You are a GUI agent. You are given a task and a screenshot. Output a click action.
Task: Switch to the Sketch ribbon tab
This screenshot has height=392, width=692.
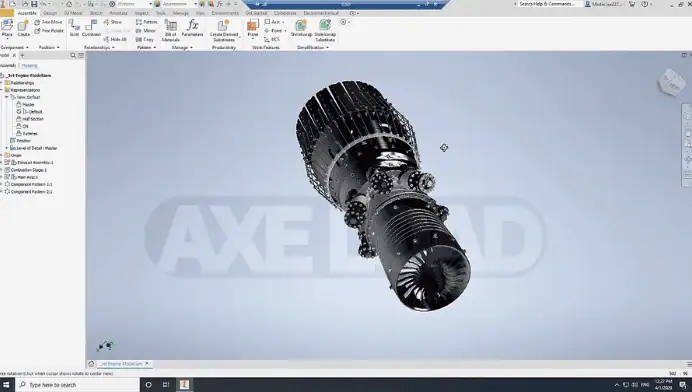point(96,13)
